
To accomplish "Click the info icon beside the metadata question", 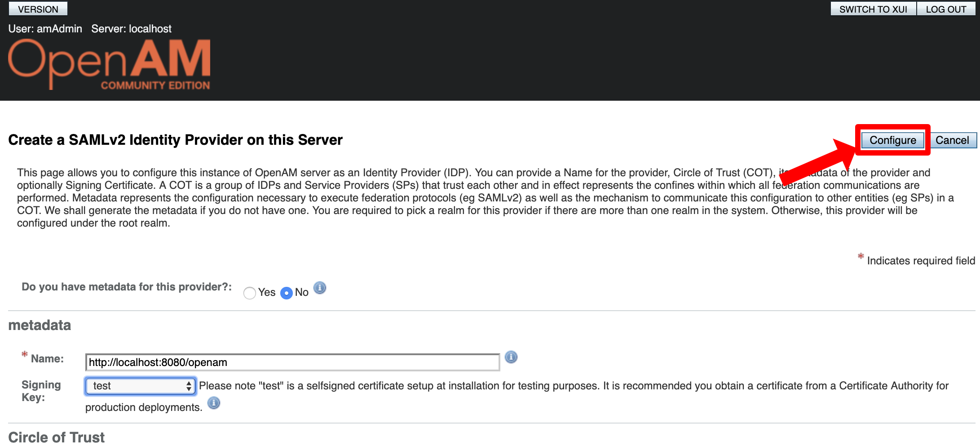I will click(319, 288).
